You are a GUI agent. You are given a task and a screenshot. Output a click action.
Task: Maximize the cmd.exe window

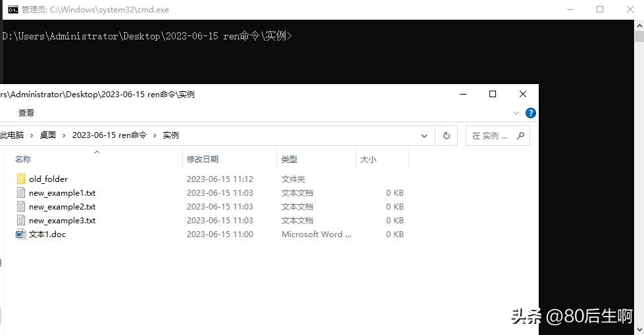[600, 9]
